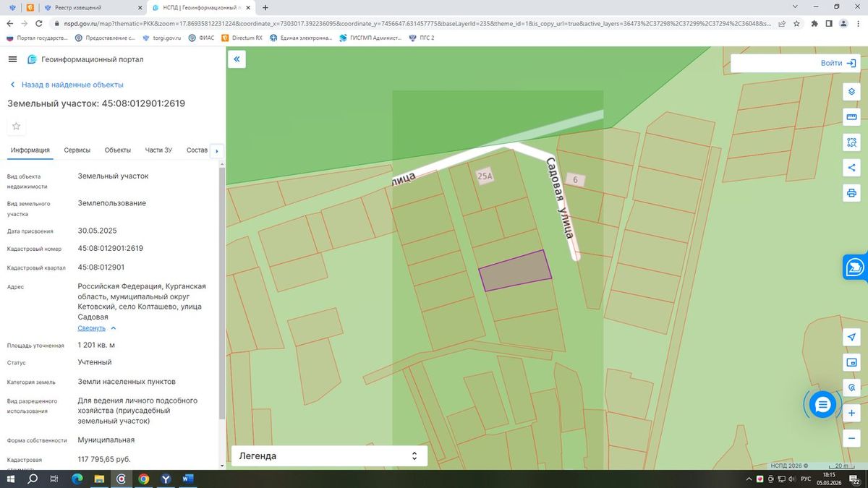Screen dimensions: 868x488
Task: Show more tabs with right arrow
Action: tap(216, 151)
